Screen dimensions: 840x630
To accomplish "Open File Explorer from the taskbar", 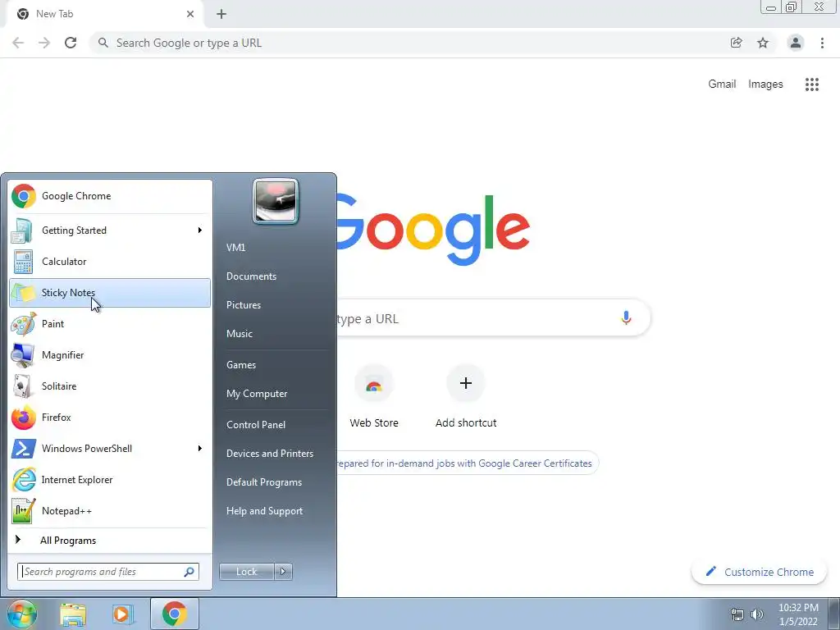I will click(73, 614).
